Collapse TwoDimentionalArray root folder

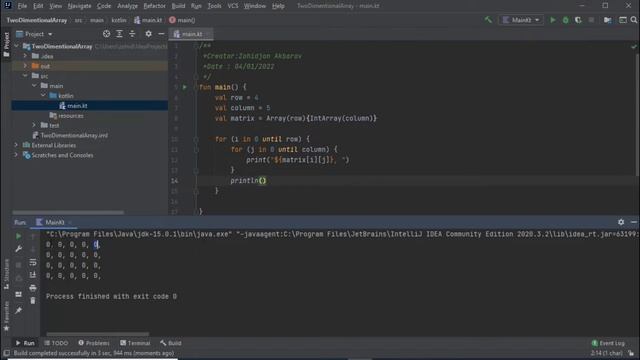(17, 46)
